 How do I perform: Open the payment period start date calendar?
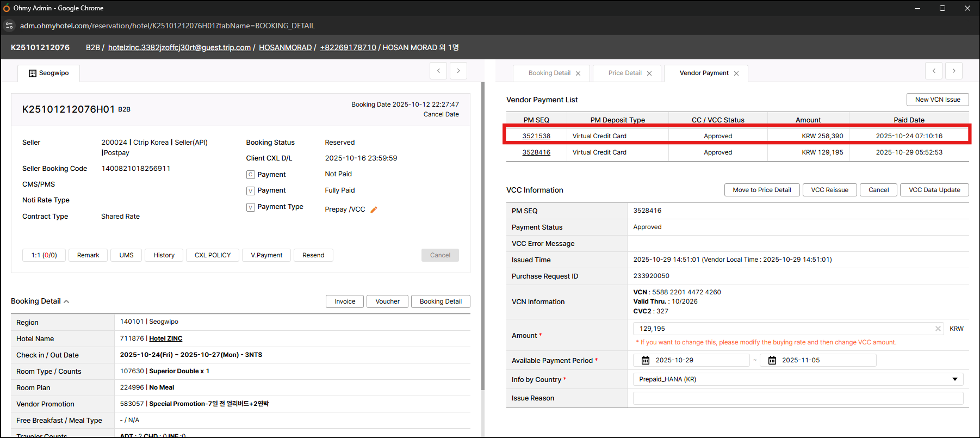point(646,360)
